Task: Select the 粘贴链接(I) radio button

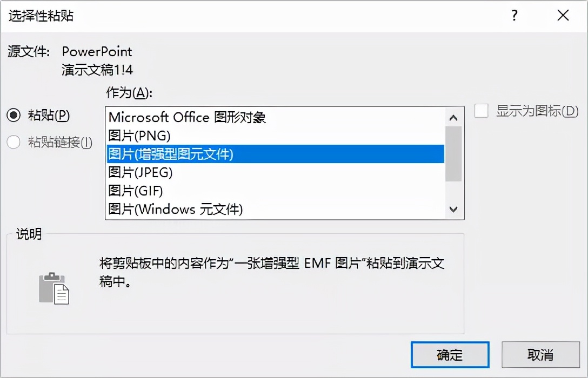Action: 14,142
